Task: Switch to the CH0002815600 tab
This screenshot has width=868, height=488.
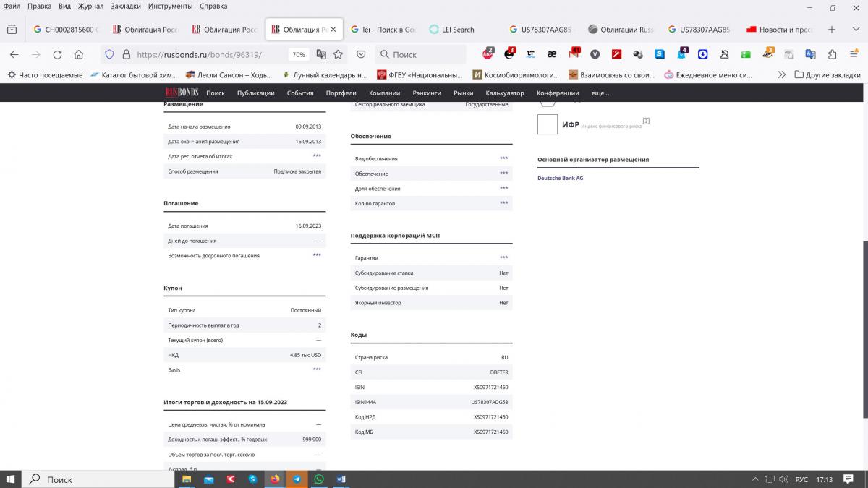Action: click(67, 30)
